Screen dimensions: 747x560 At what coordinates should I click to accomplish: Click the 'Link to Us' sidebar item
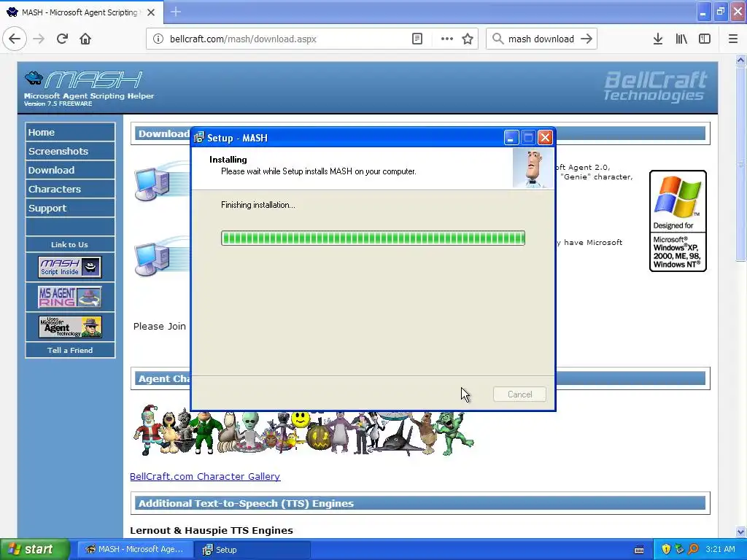coord(70,245)
